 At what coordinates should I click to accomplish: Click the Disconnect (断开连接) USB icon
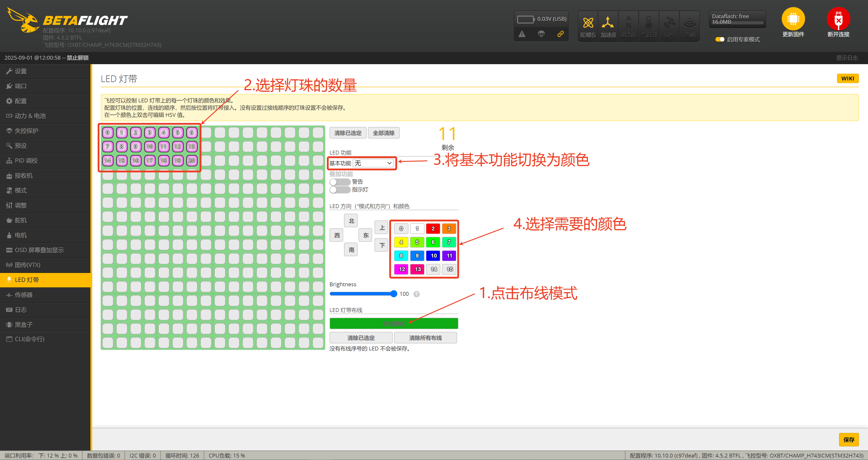tap(838, 19)
